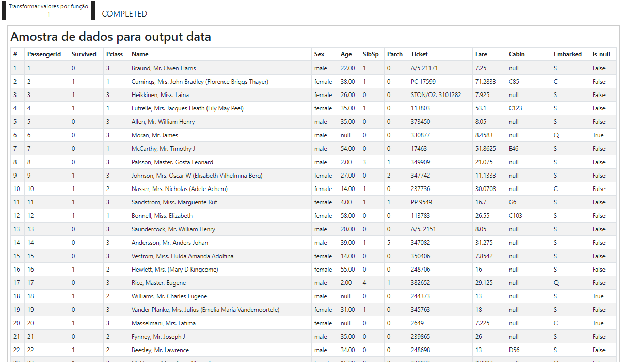621x364 pixels.
Task: Select the is_null column header
Action: [x=601, y=54]
